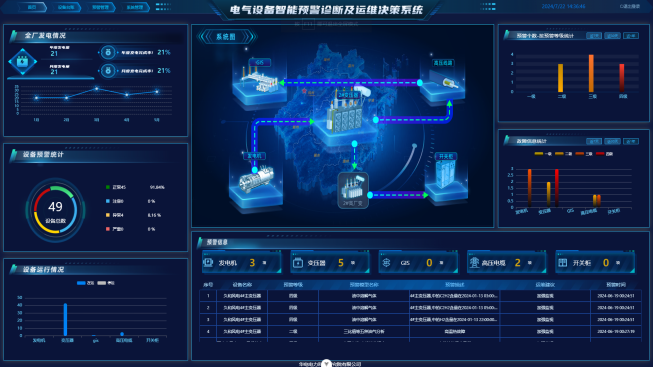Screen dimensions: 653x367
Task: Open the 发电机 warning count card
Action: tap(242, 262)
